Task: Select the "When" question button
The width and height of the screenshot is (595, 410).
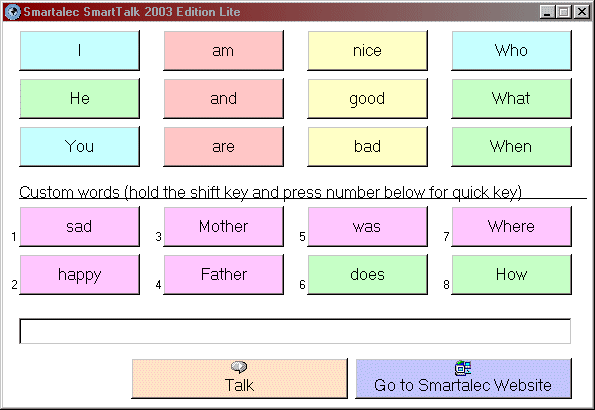Action: (x=511, y=147)
